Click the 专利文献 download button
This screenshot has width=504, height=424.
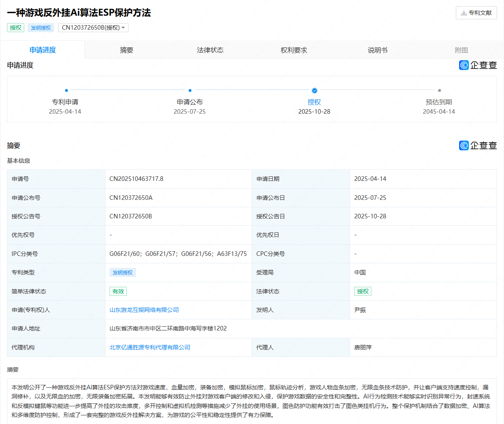coord(476,13)
